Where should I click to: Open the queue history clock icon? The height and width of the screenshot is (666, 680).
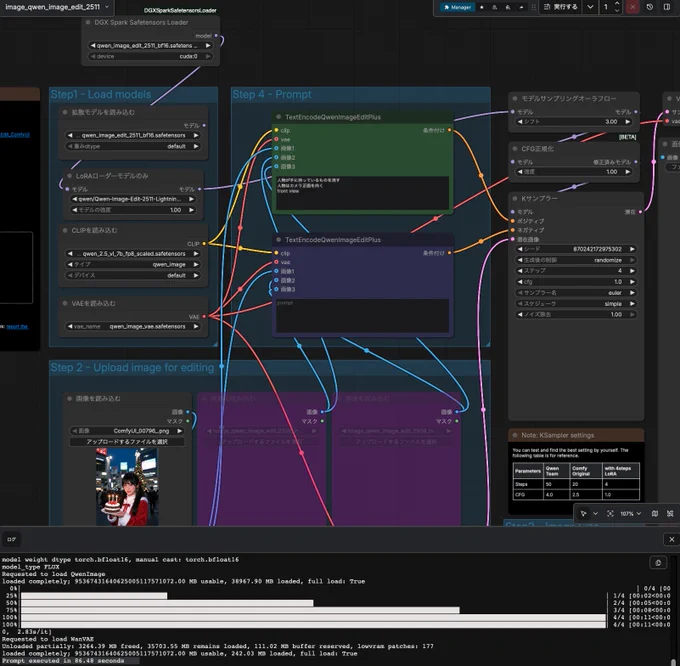(650, 7)
